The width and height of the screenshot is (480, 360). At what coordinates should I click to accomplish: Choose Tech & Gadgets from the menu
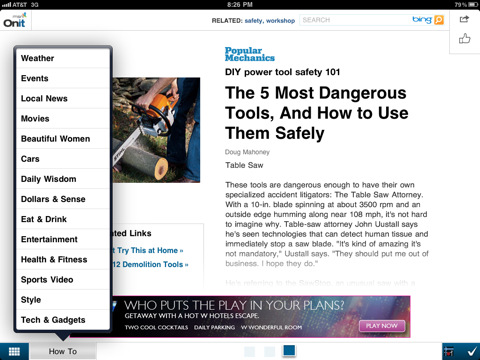tap(63, 320)
